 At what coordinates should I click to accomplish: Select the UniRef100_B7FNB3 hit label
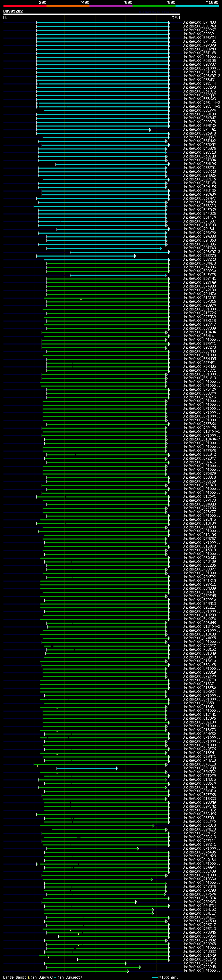click(199, 23)
